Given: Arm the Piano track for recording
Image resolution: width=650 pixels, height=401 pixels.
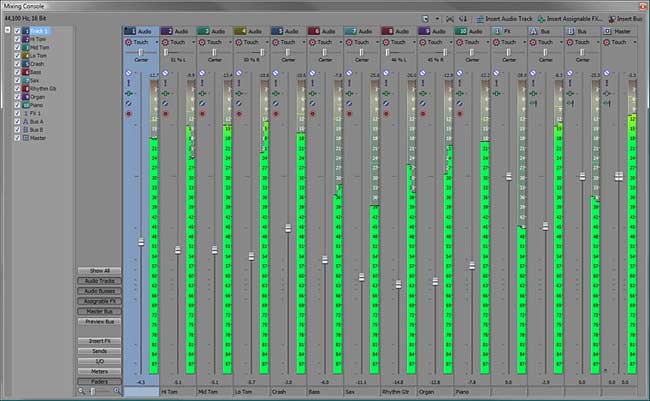Looking at the screenshot, I should [460, 114].
